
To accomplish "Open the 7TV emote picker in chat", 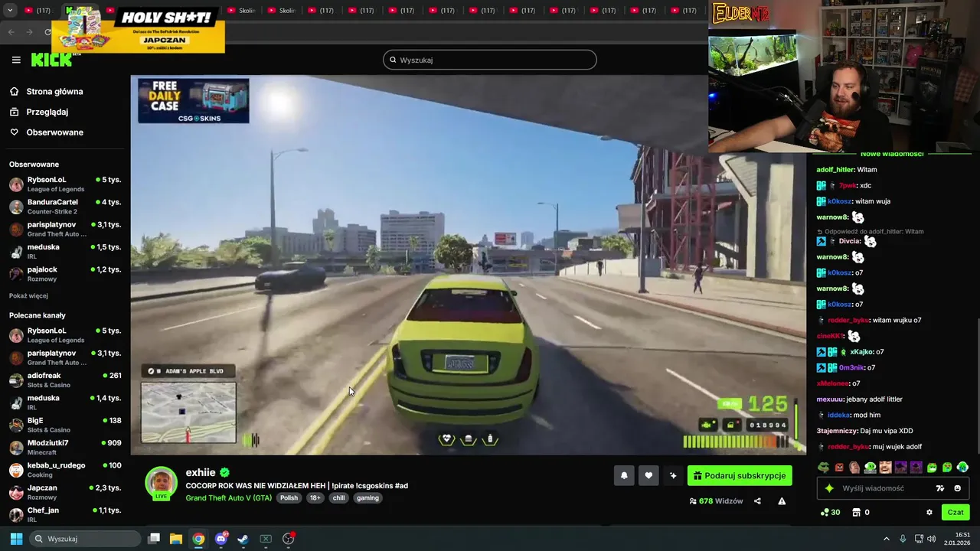I will tap(940, 488).
